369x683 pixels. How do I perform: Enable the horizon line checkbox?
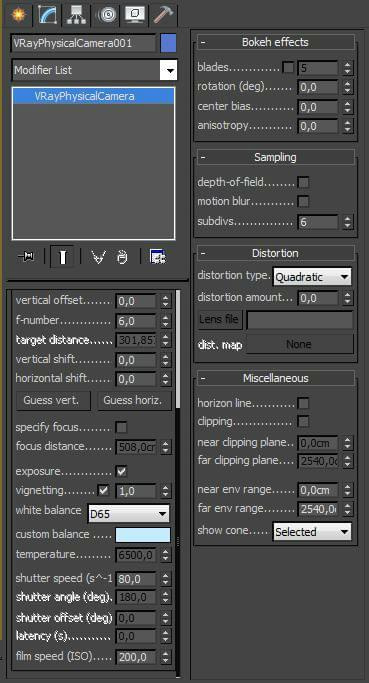tap(303, 403)
